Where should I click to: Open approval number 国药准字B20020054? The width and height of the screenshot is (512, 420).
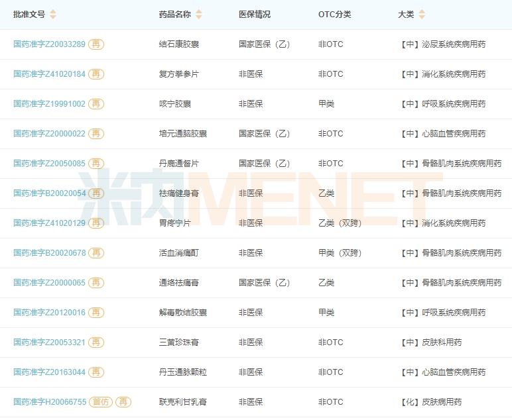click(x=50, y=193)
